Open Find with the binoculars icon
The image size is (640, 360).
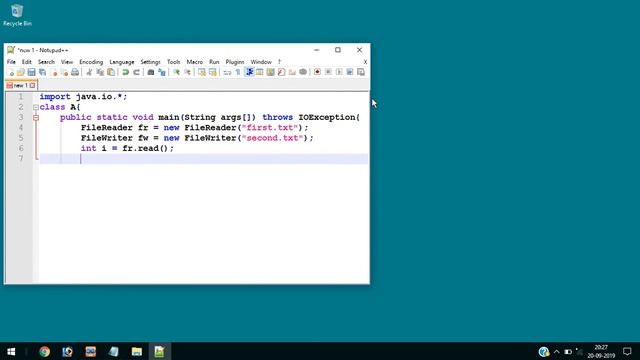151,72
